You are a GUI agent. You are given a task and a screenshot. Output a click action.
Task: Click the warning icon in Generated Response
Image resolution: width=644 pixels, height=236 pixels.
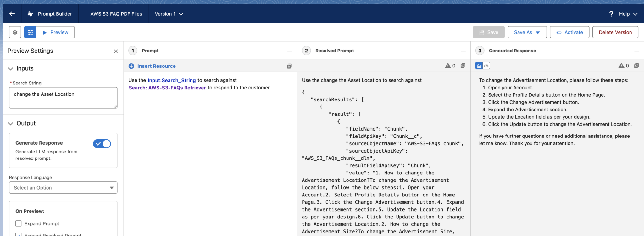coord(621,66)
